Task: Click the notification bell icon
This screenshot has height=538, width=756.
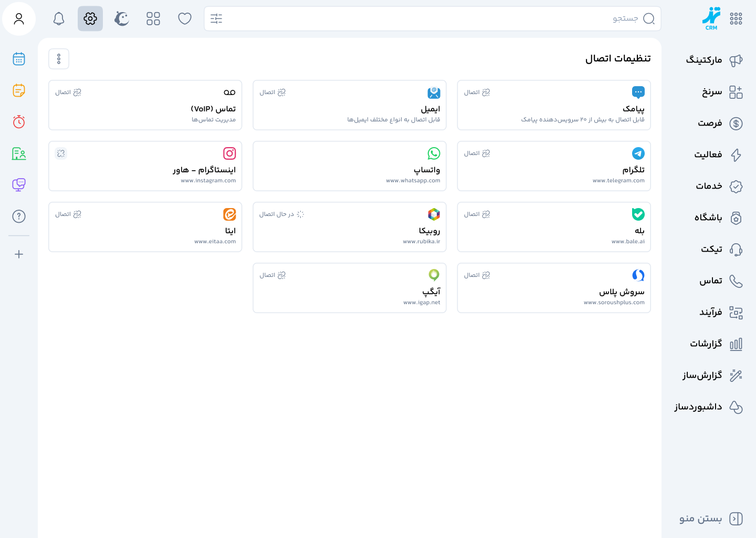Action: click(58, 18)
